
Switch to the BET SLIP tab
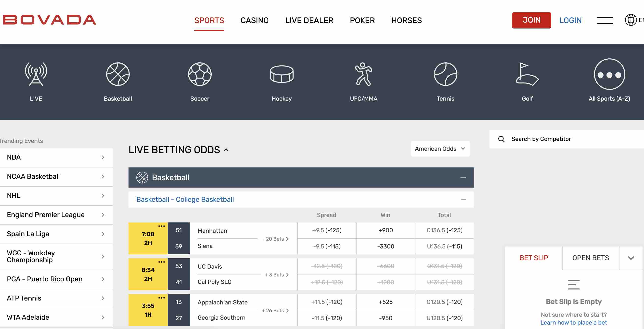[534, 258]
